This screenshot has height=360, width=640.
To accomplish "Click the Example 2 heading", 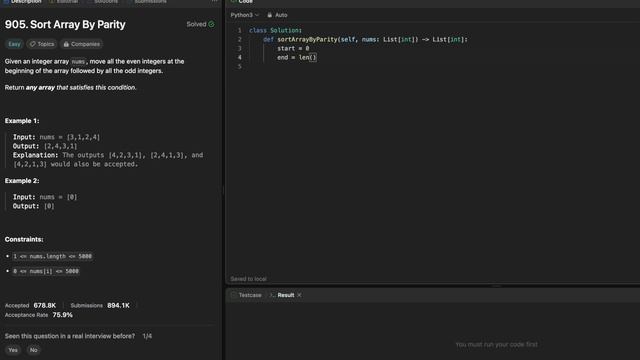I will [22, 181].
